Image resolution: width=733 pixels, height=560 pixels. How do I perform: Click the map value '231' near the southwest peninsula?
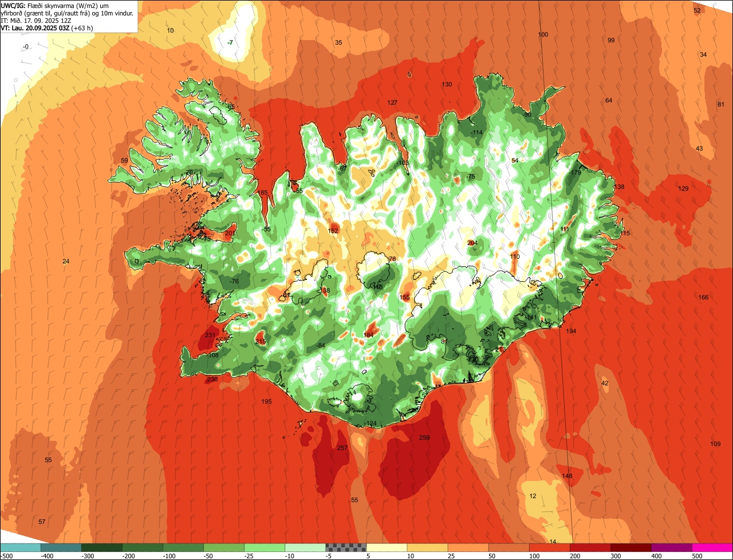(210, 336)
